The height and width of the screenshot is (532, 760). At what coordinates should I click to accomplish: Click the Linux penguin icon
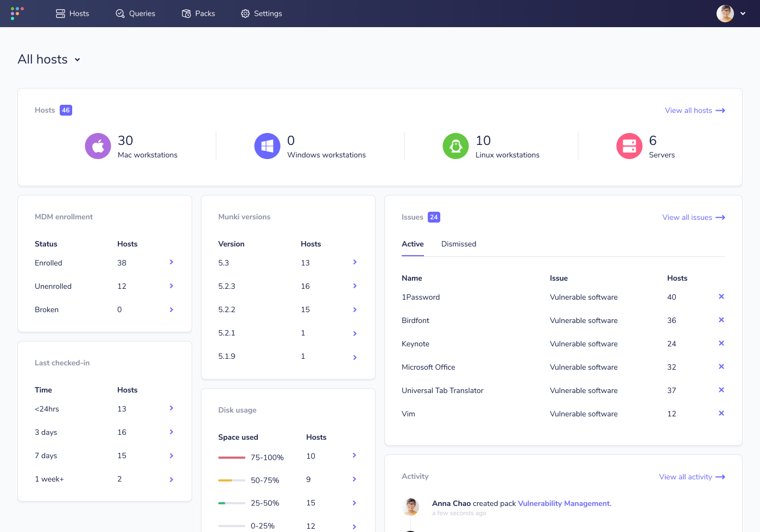455,145
